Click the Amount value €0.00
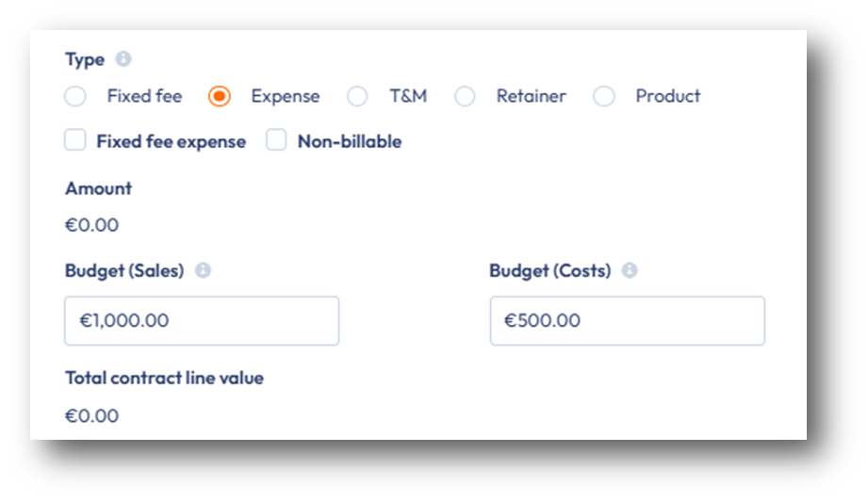 point(91,225)
